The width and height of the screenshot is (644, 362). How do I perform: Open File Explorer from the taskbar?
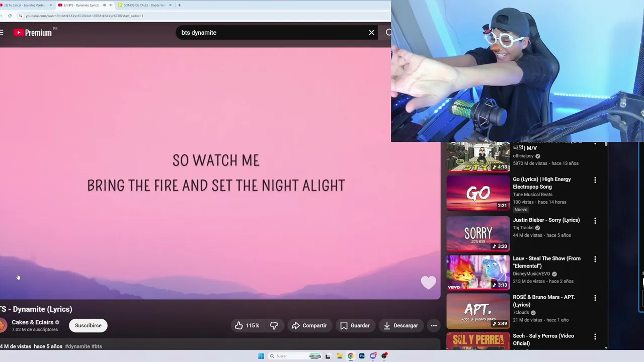coord(340,356)
